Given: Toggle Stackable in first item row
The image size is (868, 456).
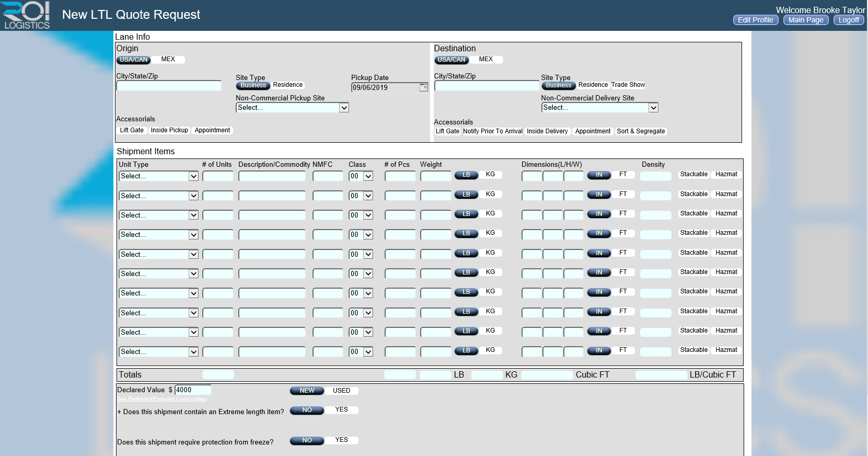Looking at the screenshot, I should (x=694, y=174).
